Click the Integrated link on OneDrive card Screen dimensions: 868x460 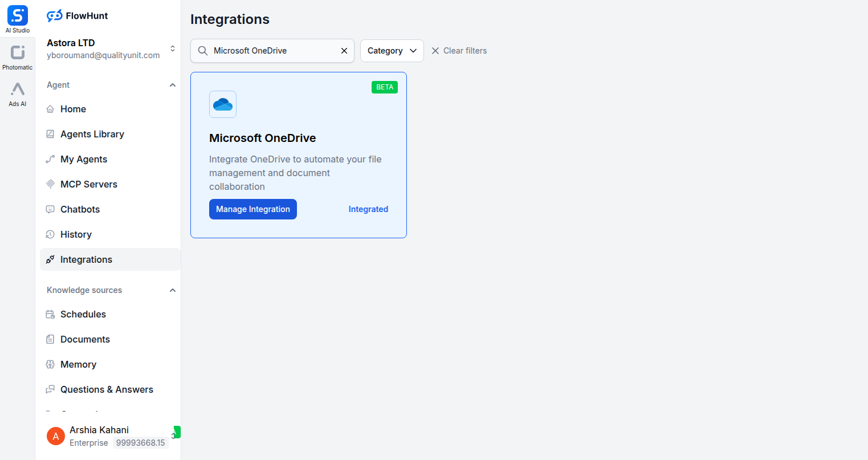click(x=368, y=209)
